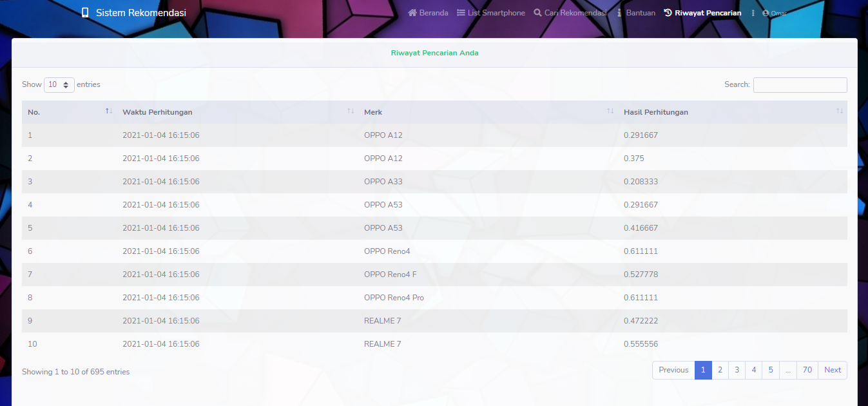Viewport: 868px width, 406px height.
Task: Click the home icon next to Beranda
Action: [412, 13]
